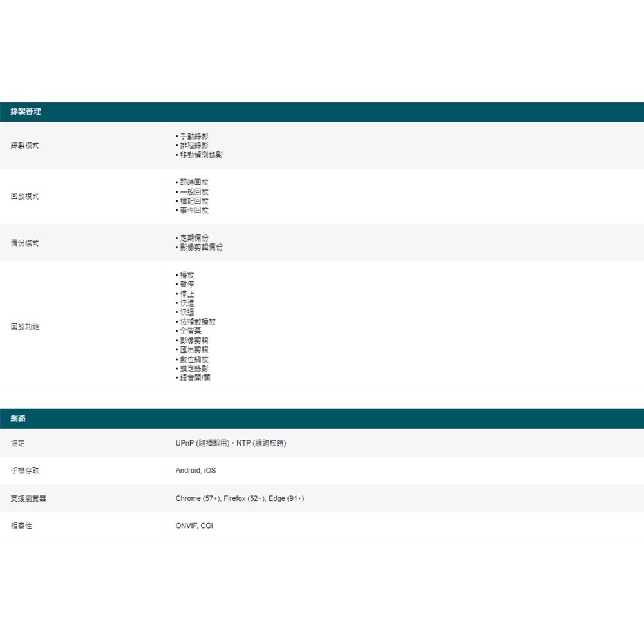Click the 手動錄影 list item

coord(193,136)
